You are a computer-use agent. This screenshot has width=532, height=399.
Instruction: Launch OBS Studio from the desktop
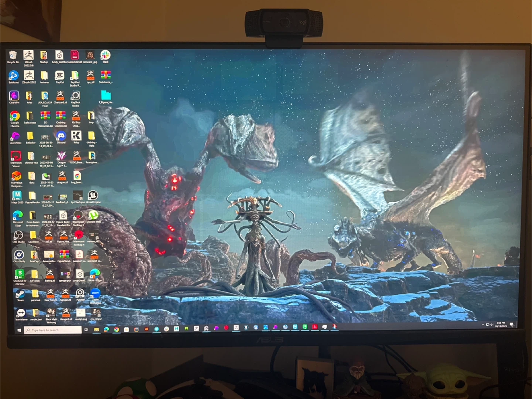point(18,236)
